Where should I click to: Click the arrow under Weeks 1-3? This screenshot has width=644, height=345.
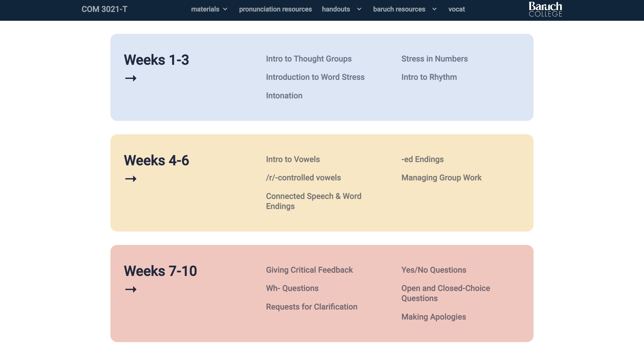[x=131, y=78]
